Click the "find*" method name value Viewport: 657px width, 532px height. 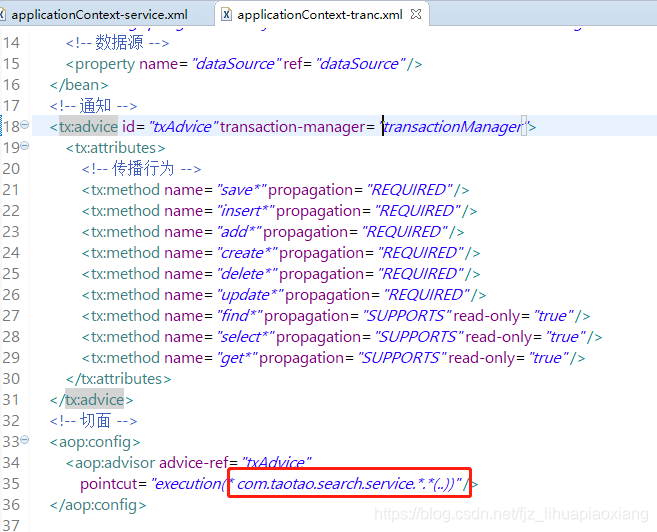pos(240,316)
